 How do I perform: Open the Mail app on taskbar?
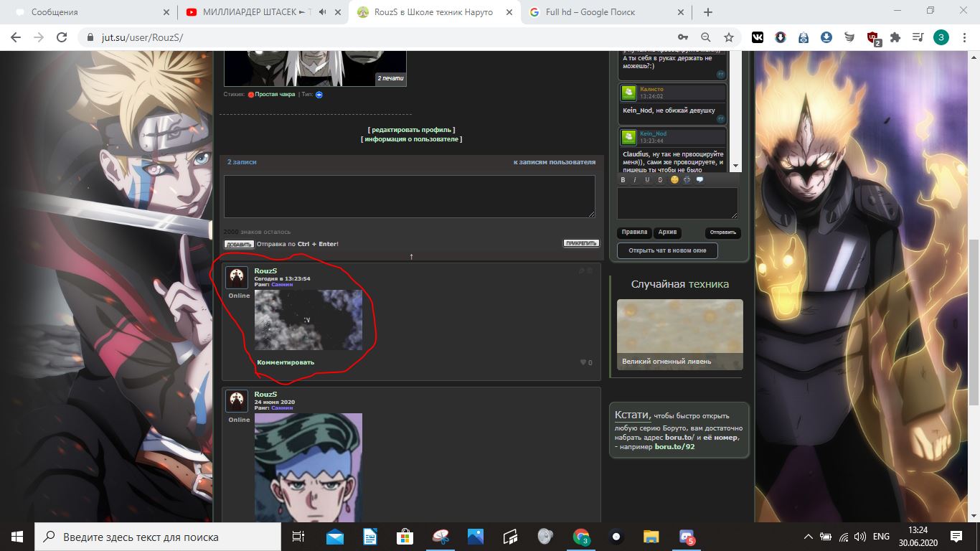[334, 537]
